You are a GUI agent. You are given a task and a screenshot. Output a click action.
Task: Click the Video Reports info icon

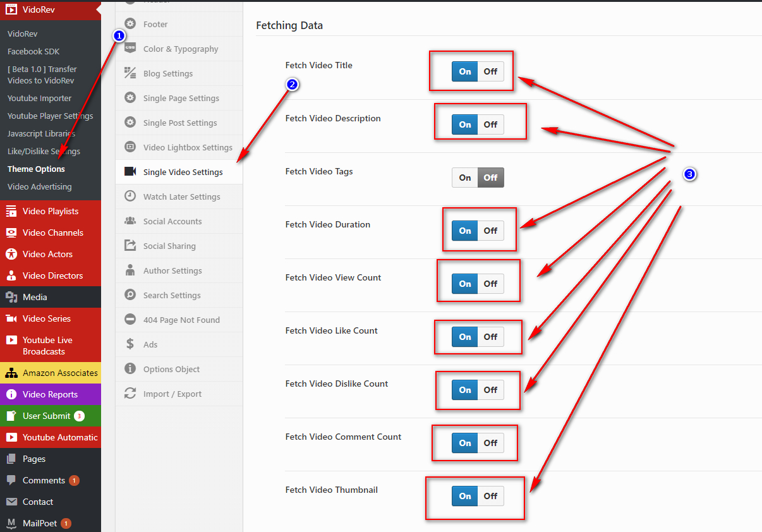[x=11, y=395]
